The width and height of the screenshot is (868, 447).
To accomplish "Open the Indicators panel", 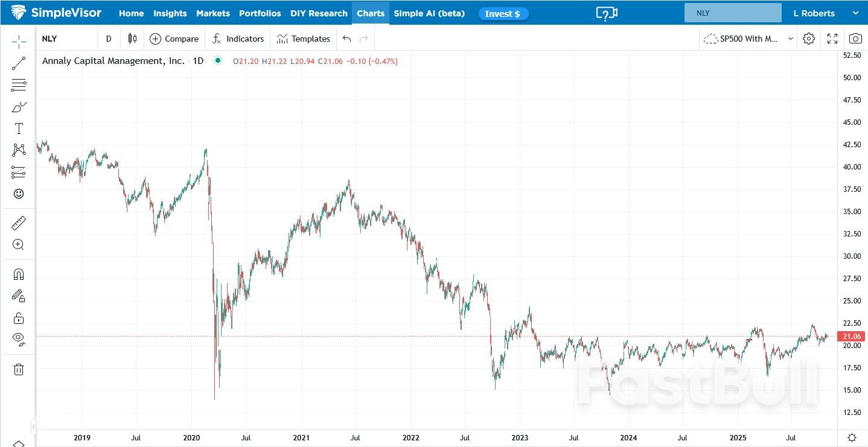I will [238, 38].
